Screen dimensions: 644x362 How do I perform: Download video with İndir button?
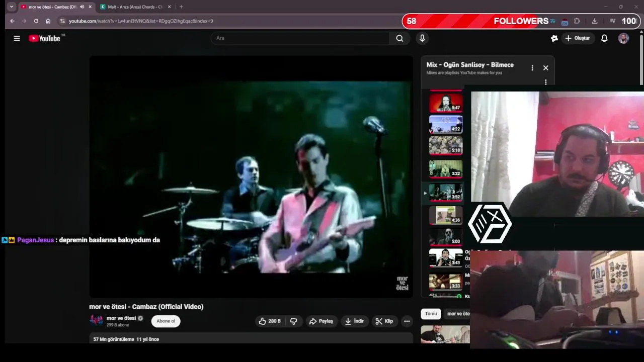tap(354, 321)
